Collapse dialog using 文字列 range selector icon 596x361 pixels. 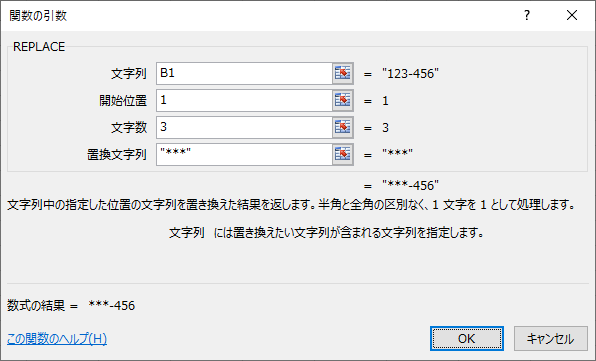(x=343, y=73)
